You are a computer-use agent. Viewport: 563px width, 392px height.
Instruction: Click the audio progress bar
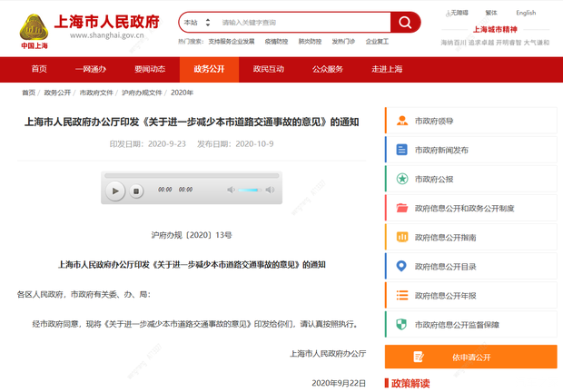coord(192,176)
